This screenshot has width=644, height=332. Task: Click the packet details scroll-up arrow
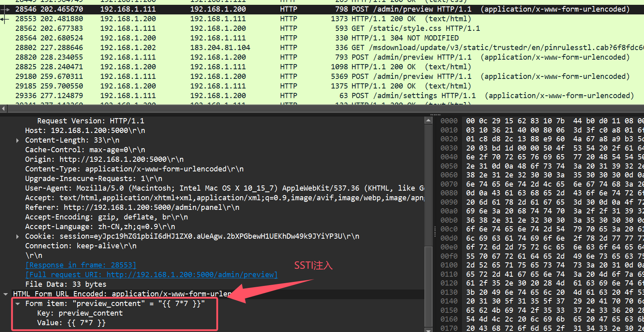[428, 120]
